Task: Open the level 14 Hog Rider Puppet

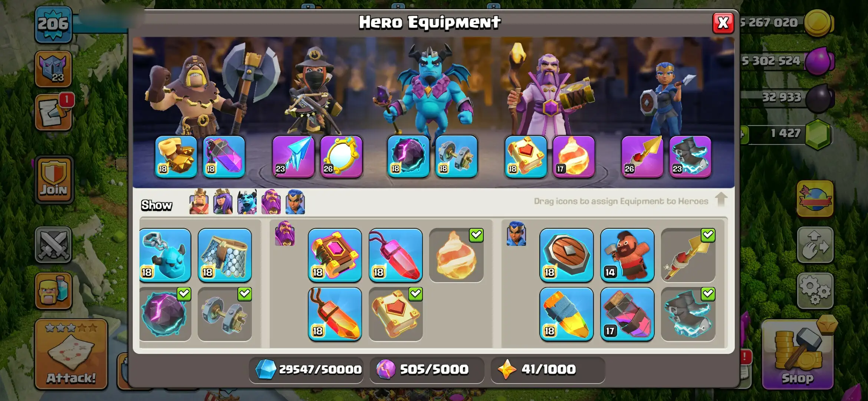Action: pos(627,255)
